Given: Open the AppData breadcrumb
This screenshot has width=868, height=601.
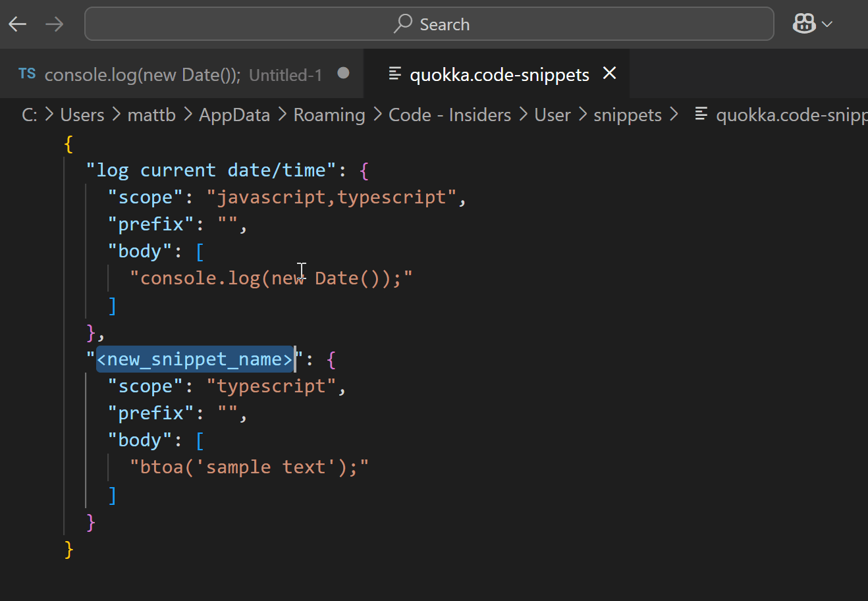Looking at the screenshot, I should point(234,115).
